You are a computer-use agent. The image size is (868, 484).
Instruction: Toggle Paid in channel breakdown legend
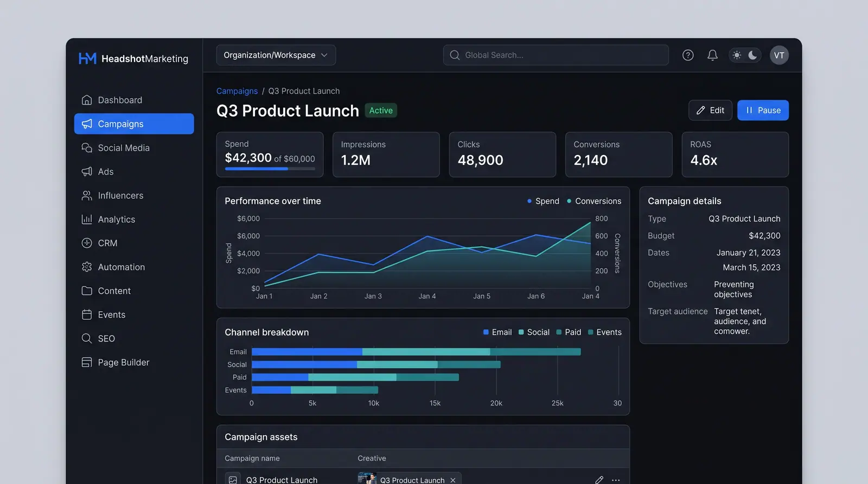tap(569, 332)
